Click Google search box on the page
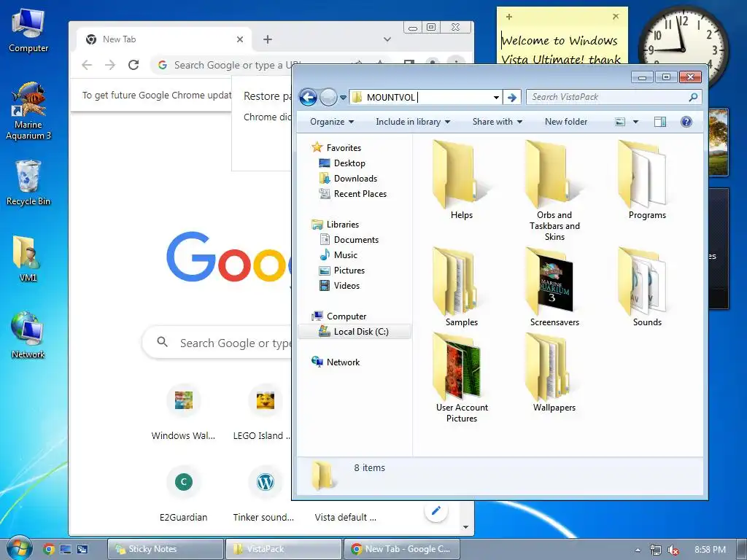The height and width of the screenshot is (560, 747). click(216, 343)
